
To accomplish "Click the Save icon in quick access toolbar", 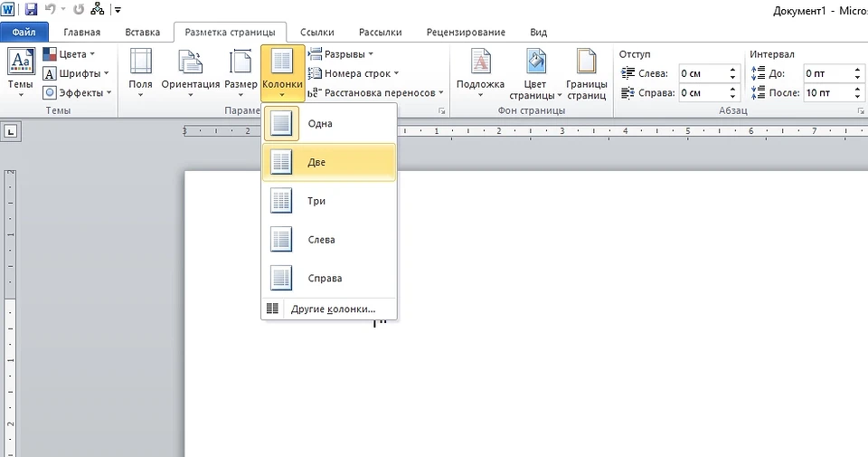I will click(32, 10).
